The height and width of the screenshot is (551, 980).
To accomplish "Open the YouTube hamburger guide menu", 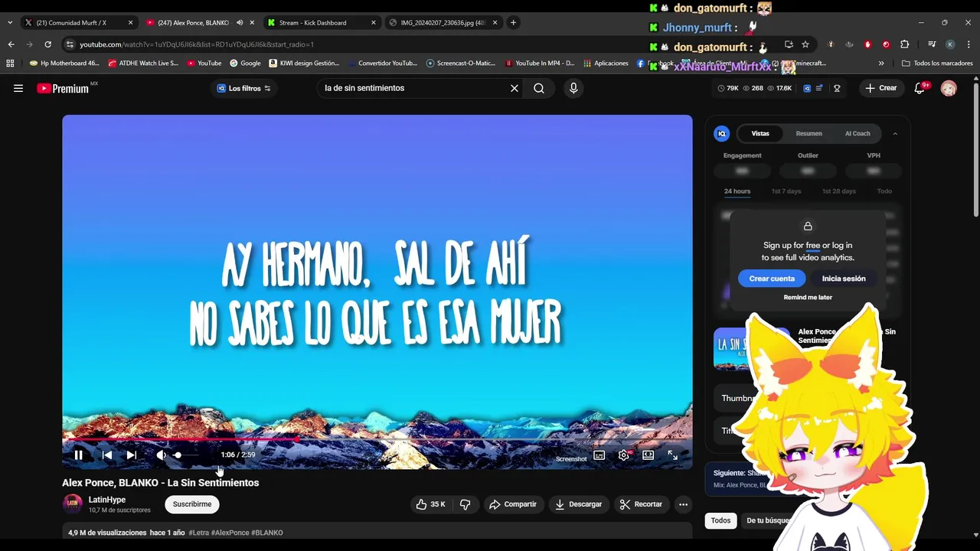I will click(18, 88).
